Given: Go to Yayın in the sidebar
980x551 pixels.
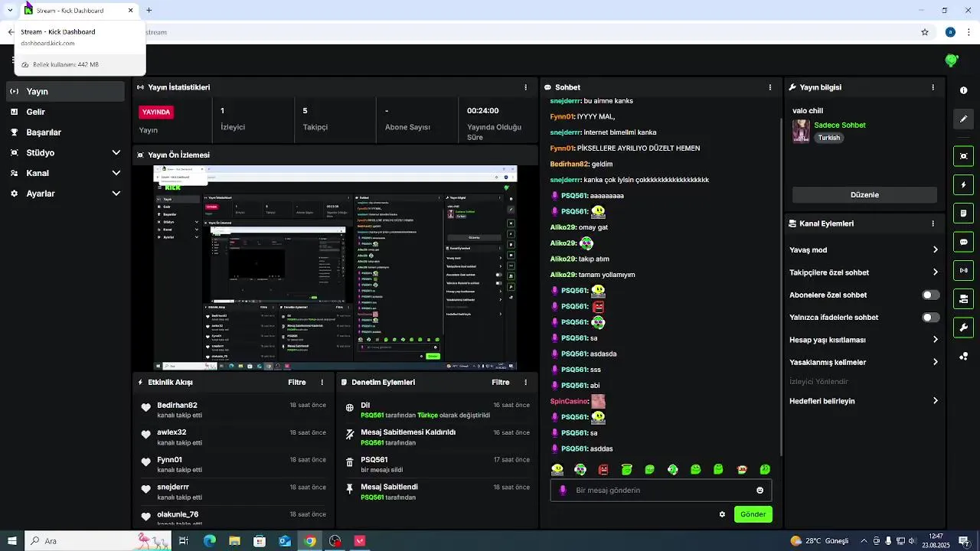Looking at the screenshot, I should (x=65, y=91).
